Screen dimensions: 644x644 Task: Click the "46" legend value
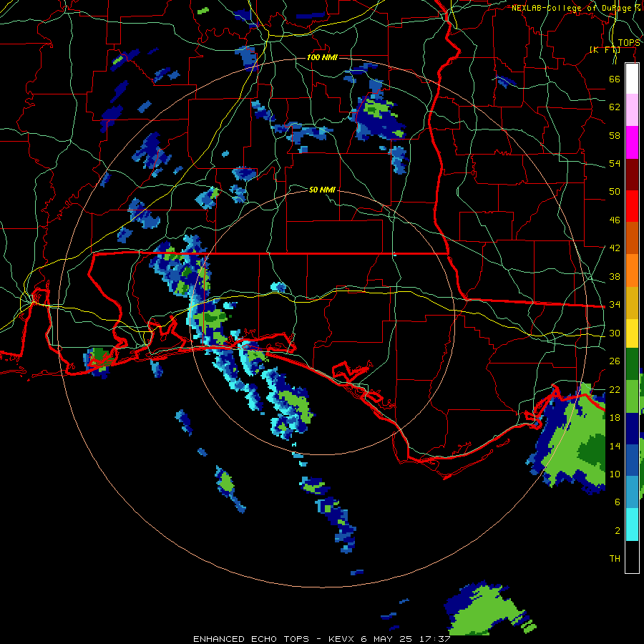[615, 220]
